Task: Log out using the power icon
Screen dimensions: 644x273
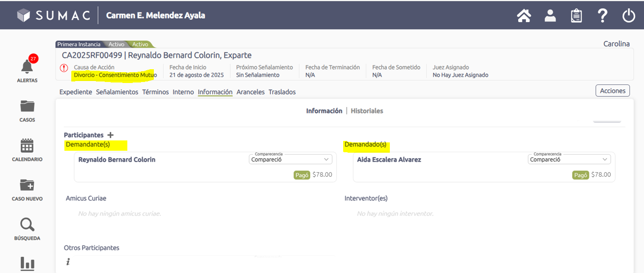Action: (x=629, y=16)
